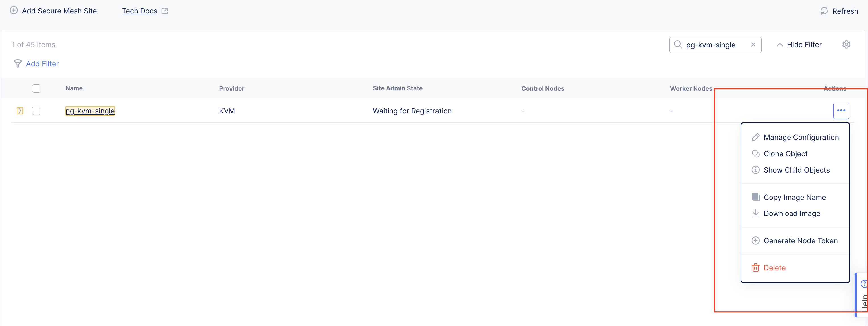Toggle the select-all checkbox in table header
This screenshot has height=326, width=868.
(x=36, y=88)
